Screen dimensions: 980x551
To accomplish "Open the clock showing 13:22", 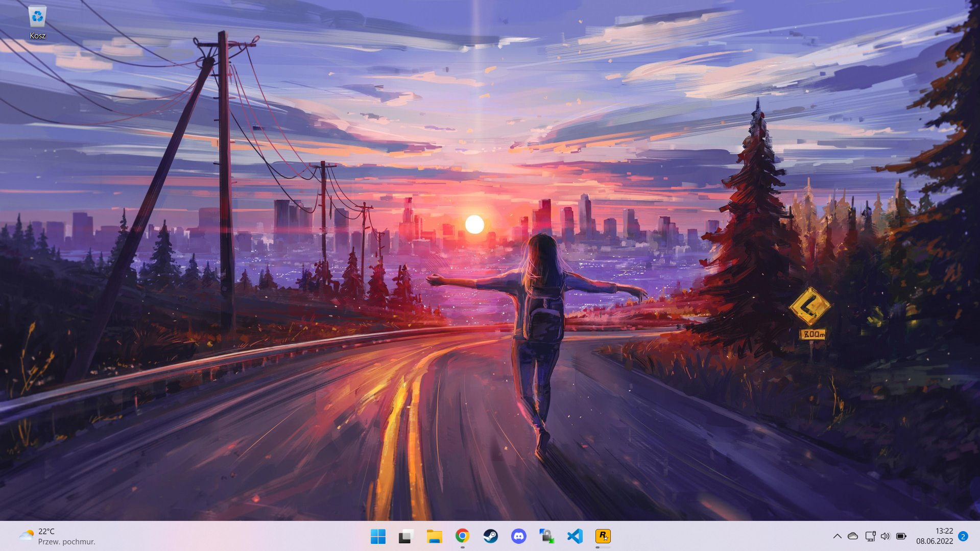I will [x=944, y=531].
